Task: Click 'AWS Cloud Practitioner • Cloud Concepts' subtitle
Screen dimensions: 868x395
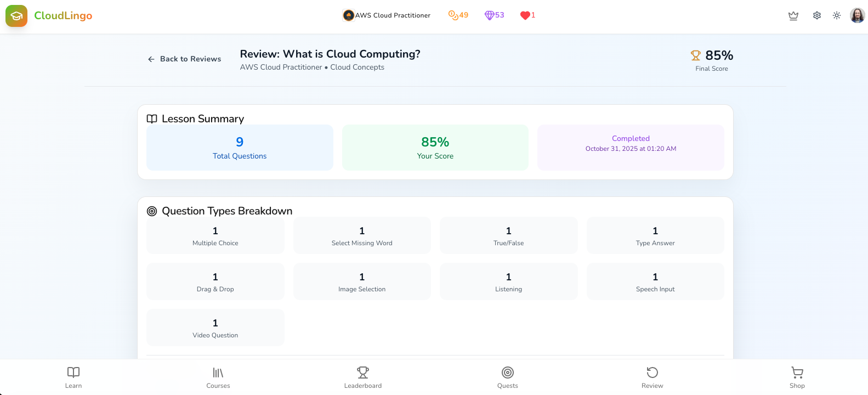Action: click(312, 67)
